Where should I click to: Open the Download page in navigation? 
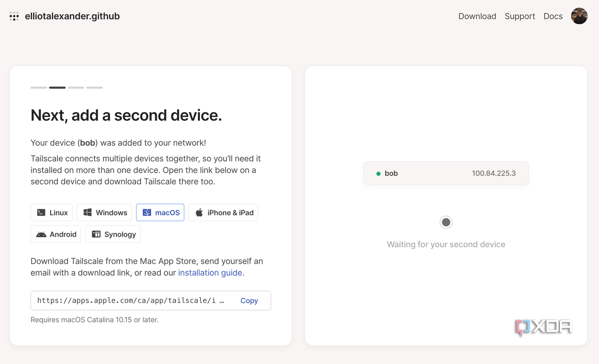click(x=477, y=16)
